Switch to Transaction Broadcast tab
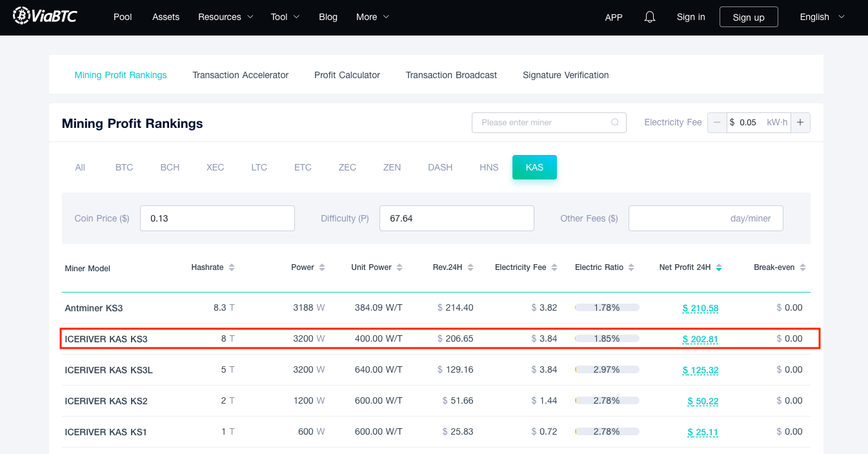868x454 pixels. 451,75
